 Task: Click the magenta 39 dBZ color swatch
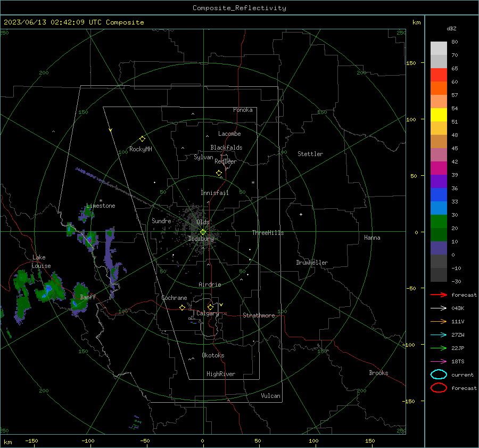point(439,168)
